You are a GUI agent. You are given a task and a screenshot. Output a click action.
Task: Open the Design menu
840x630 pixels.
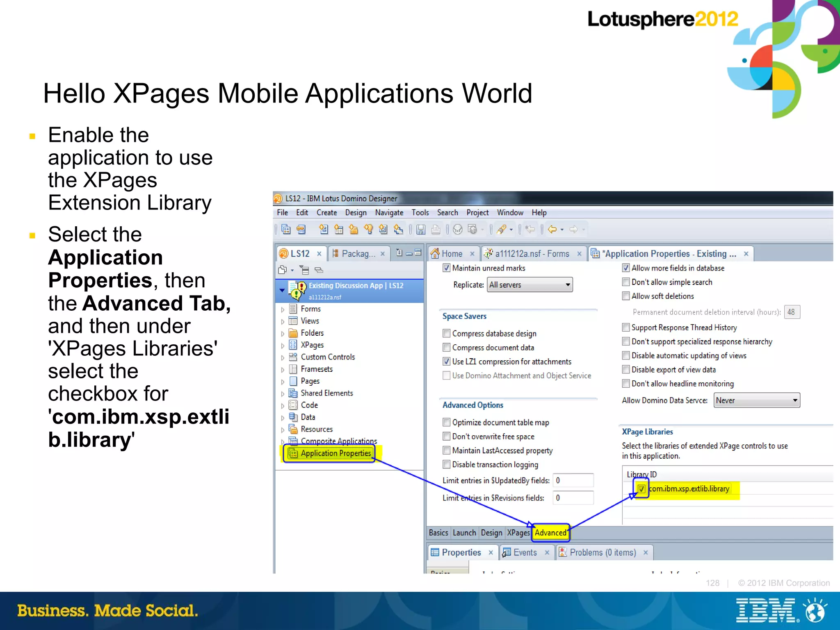356,212
